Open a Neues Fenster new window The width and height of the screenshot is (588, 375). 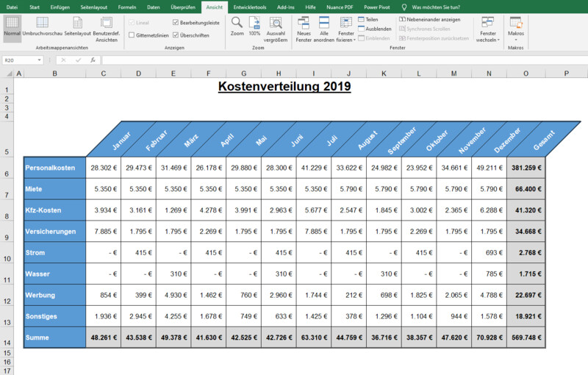(x=304, y=29)
